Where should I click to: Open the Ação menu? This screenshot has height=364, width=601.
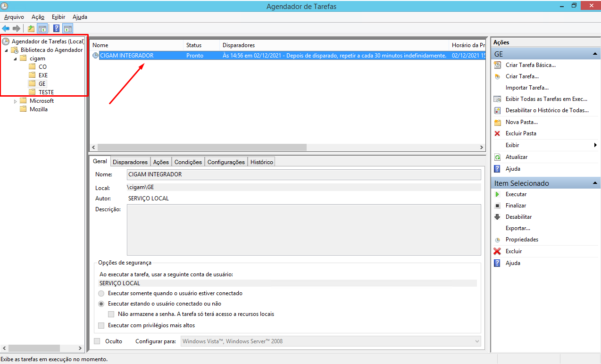38,17
